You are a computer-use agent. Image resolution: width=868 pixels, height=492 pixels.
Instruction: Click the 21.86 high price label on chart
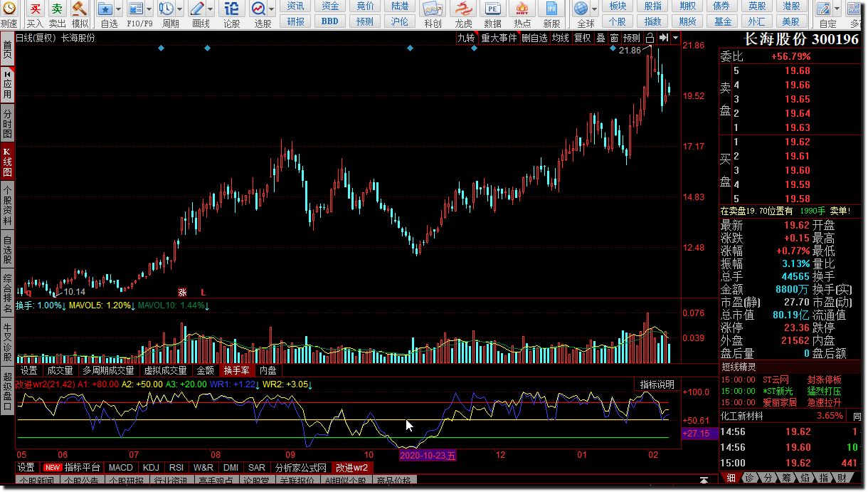[x=630, y=51]
